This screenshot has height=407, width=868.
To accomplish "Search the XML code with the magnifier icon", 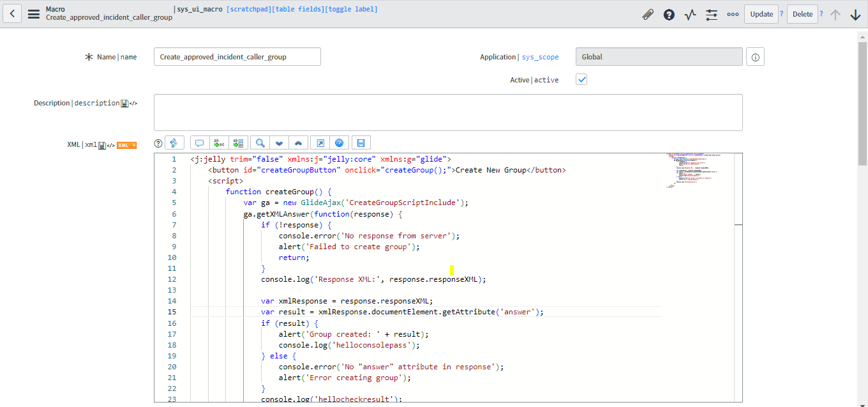I will (x=259, y=142).
